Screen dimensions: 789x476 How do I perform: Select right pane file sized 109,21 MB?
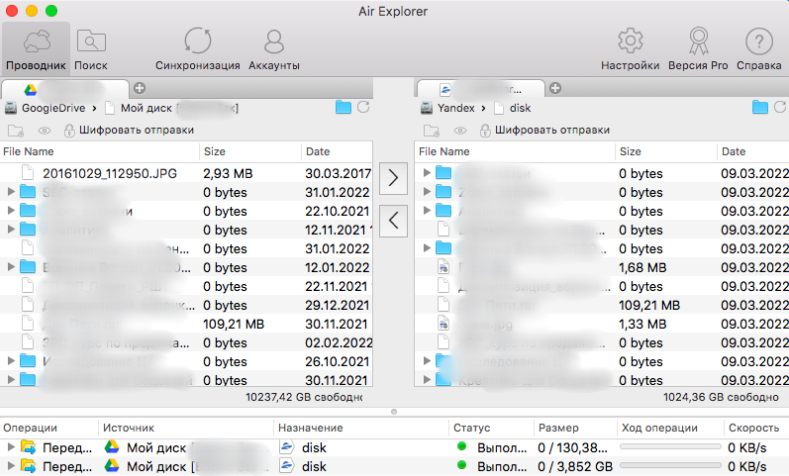(x=602, y=305)
